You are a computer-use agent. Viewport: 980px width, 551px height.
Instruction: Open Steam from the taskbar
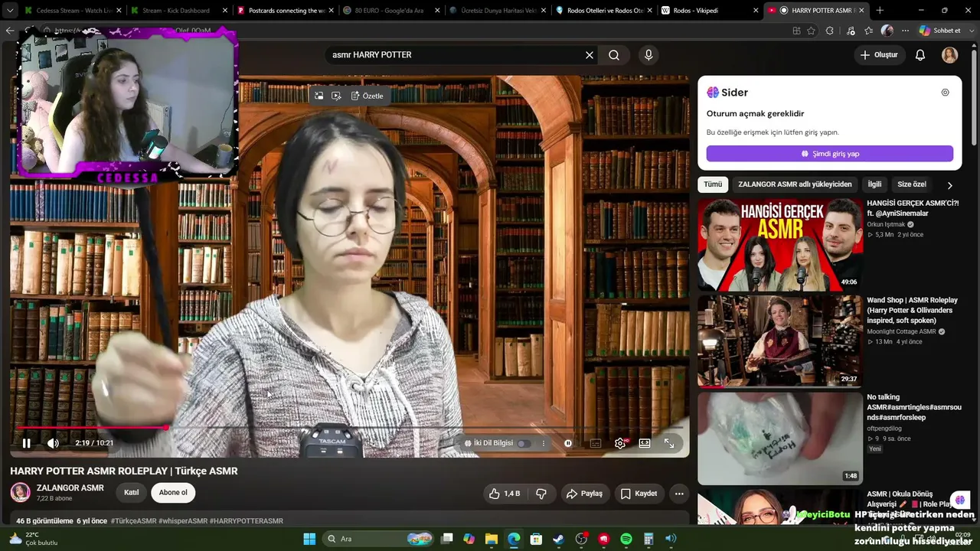pos(559,539)
